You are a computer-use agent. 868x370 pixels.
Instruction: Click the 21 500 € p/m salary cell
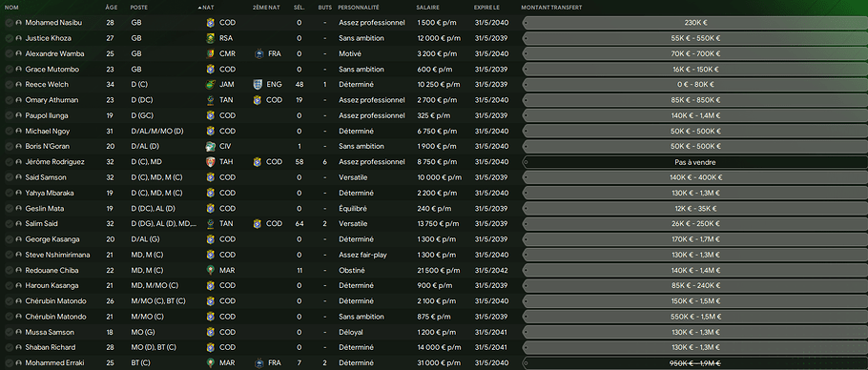click(x=439, y=271)
